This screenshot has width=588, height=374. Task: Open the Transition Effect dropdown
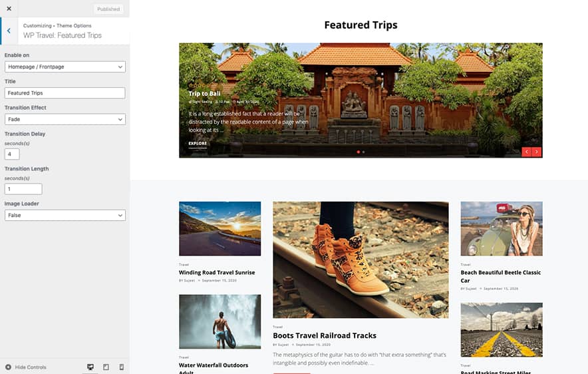pyautogui.click(x=65, y=119)
